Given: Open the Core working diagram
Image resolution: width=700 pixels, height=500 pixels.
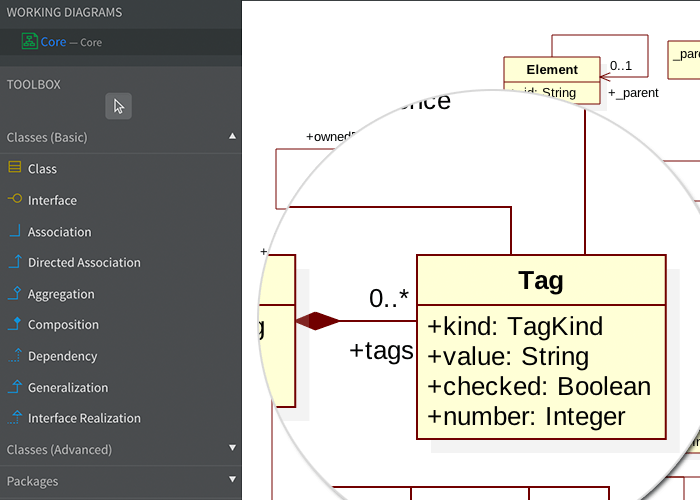Looking at the screenshot, I should (121, 42).
